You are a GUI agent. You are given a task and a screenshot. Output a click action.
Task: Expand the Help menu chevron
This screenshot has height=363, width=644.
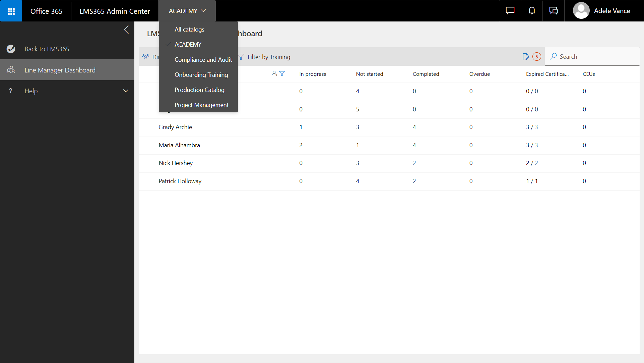(x=126, y=91)
